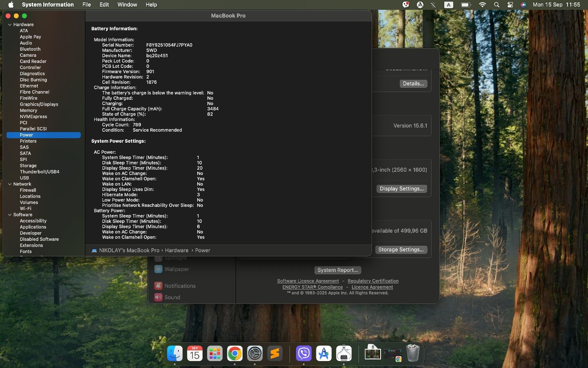The height and width of the screenshot is (368, 588).
Task: Open the Apple menu
Action: click(11, 4)
